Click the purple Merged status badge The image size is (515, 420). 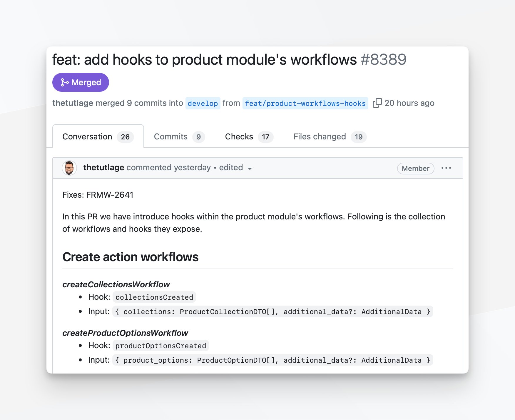point(81,82)
